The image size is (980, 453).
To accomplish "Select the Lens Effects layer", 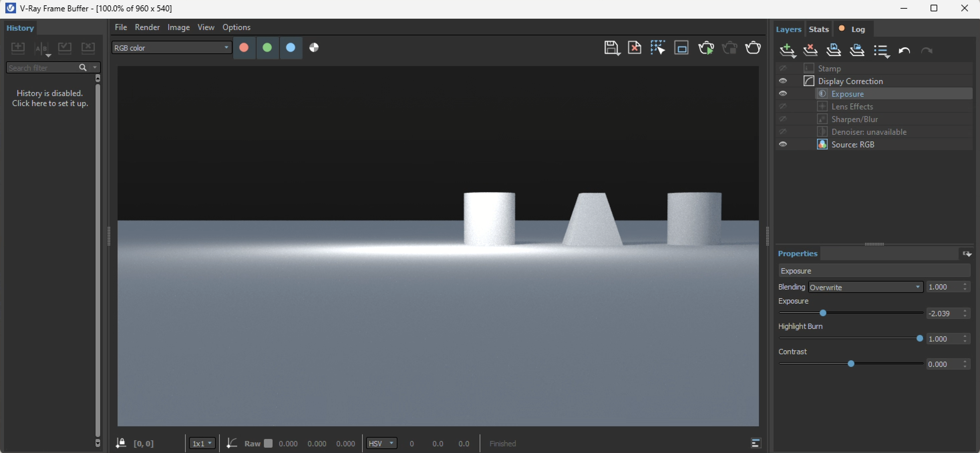I will coord(852,106).
